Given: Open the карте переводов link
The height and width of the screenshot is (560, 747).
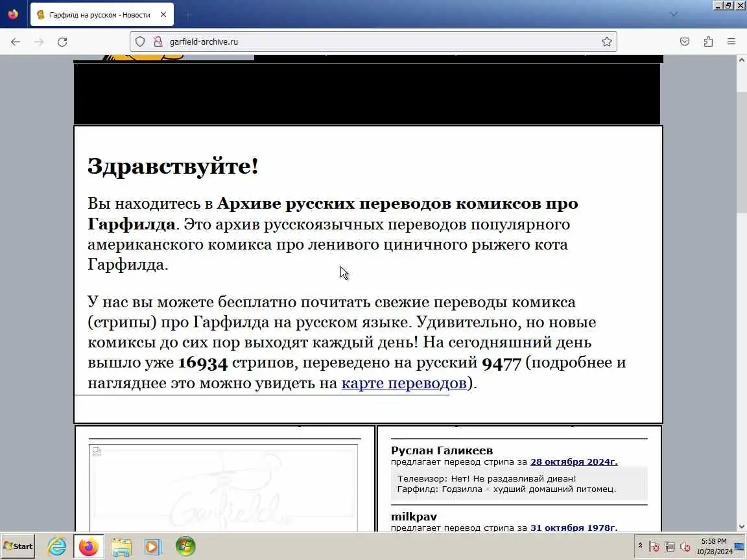Looking at the screenshot, I should [x=404, y=383].
